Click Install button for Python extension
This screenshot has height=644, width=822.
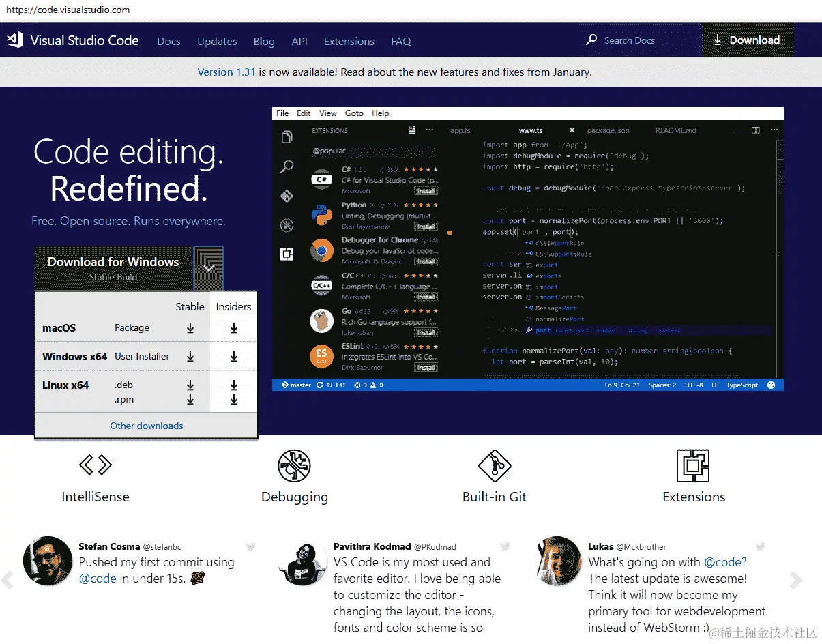click(x=426, y=226)
